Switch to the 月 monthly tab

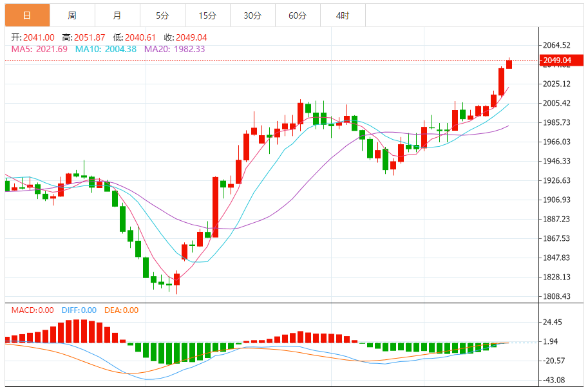(117, 15)
